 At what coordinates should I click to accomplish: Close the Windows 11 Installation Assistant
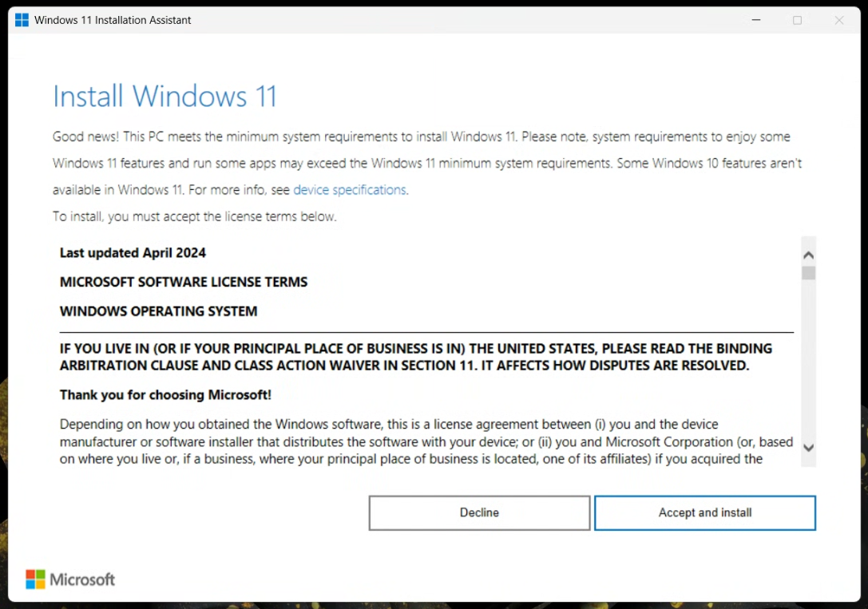(x=838, y=20)
